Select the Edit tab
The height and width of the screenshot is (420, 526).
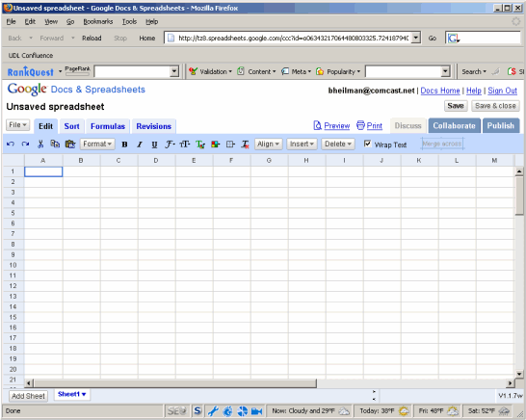pos(45,126)
